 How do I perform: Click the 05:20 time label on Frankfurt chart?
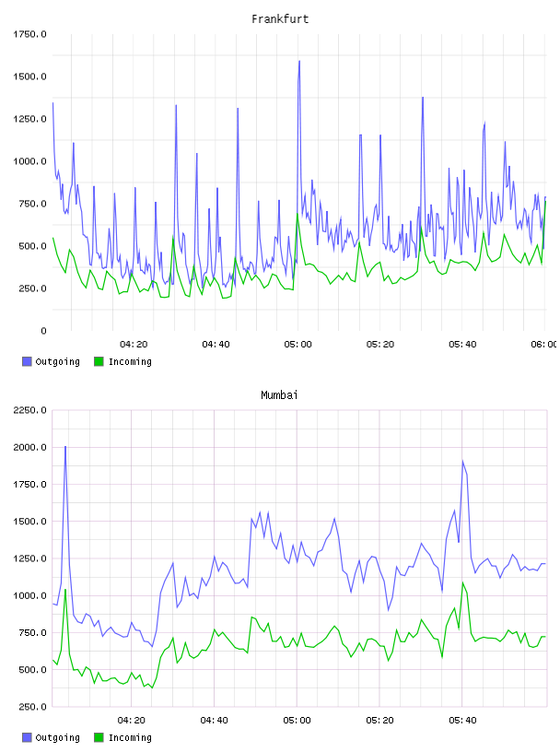[x=380, y=344]
